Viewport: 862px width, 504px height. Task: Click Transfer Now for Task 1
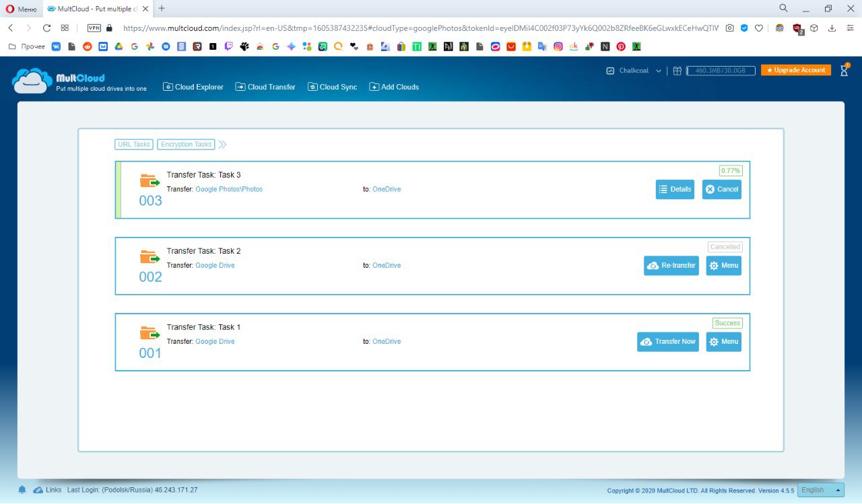(668, 341)
